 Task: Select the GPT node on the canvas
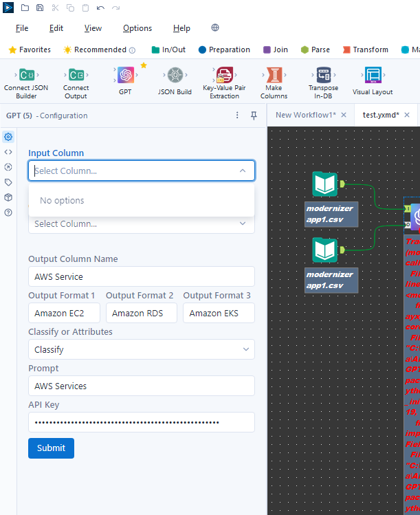415,217
